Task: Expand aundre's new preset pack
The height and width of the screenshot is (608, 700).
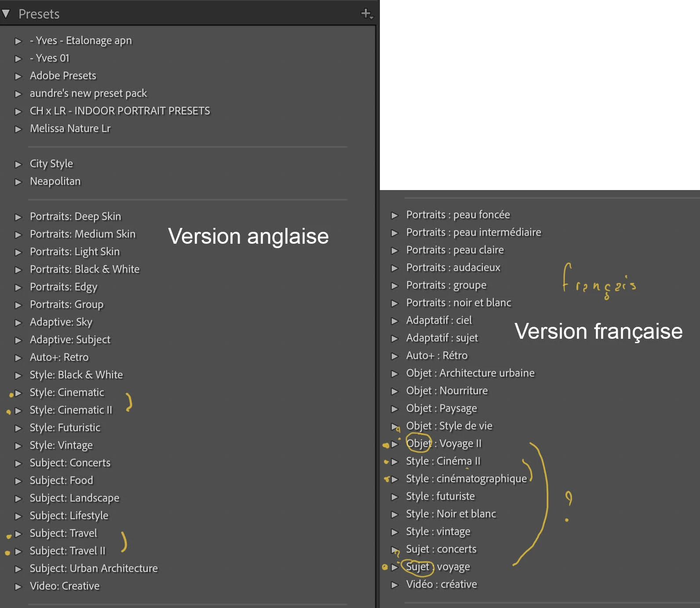Action: [x=18, y=94]
